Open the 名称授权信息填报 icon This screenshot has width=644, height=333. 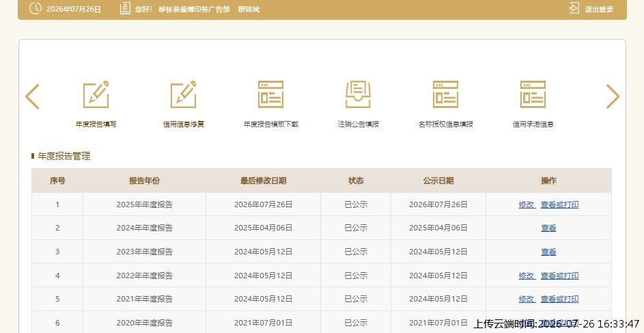click(x=446, y=94)
